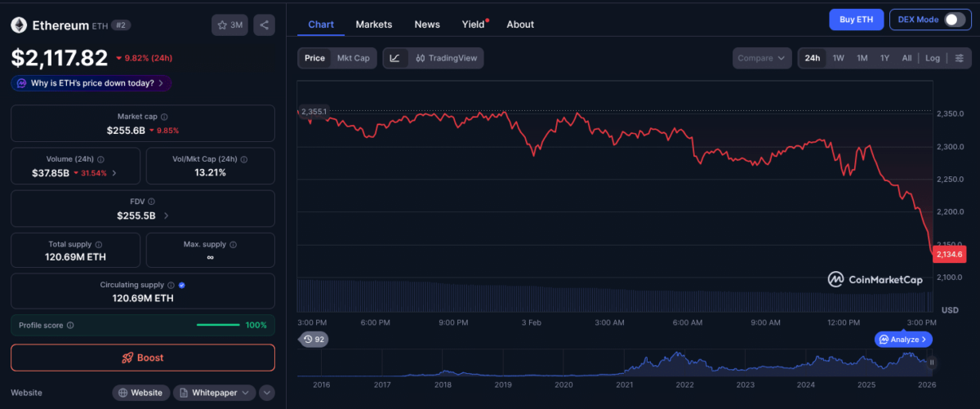980x409 pixels.
Task: Toggle the DEX Mode switch
Action: [x=954, y=20]
